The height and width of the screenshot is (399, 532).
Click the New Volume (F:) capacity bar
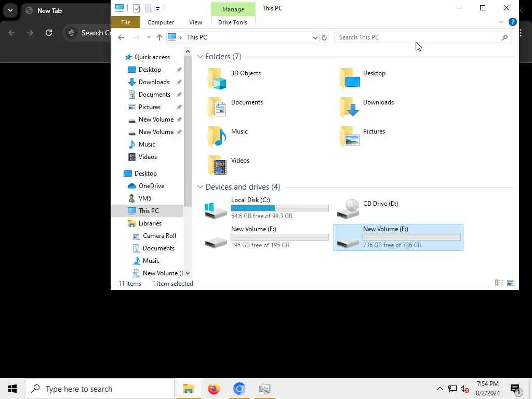click(411, 237)
